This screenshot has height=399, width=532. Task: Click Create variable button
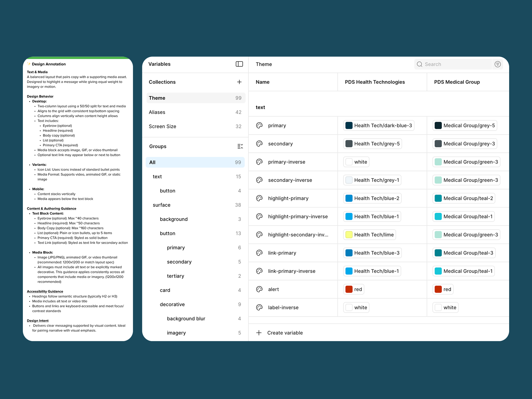[x=285, y=333]
